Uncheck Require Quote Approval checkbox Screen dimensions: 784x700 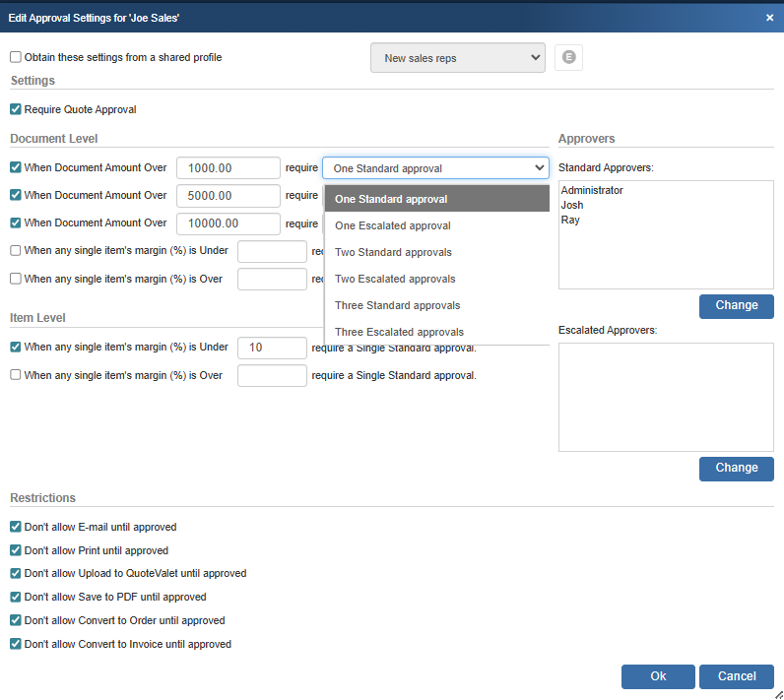16,109
